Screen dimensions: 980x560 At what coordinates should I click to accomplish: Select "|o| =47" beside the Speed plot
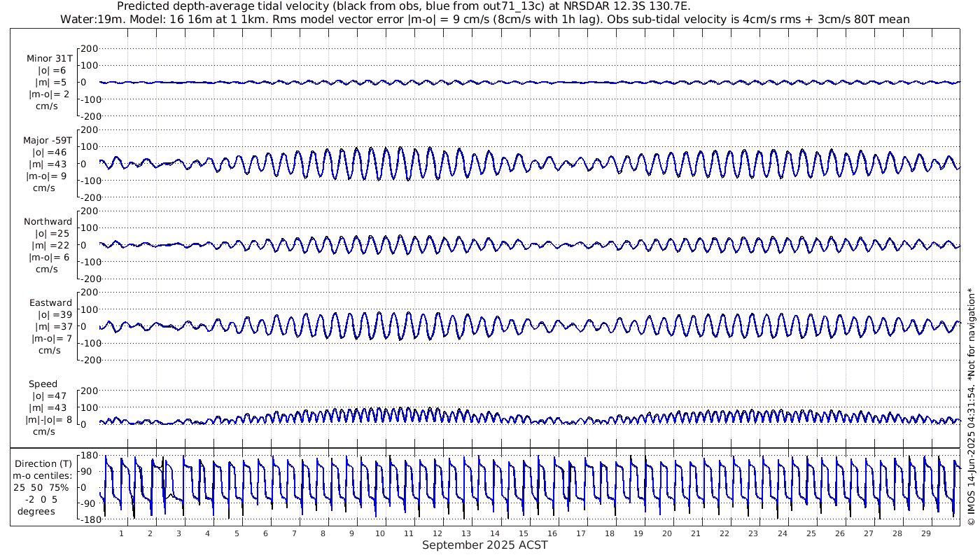tap(50, 396)
